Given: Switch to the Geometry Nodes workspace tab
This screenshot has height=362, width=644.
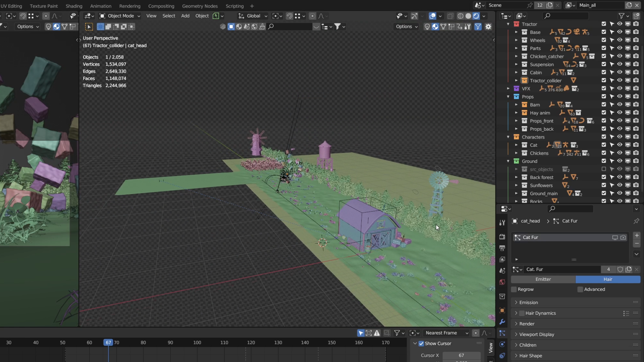Looking at the screenshot, I should click(200, 6).
